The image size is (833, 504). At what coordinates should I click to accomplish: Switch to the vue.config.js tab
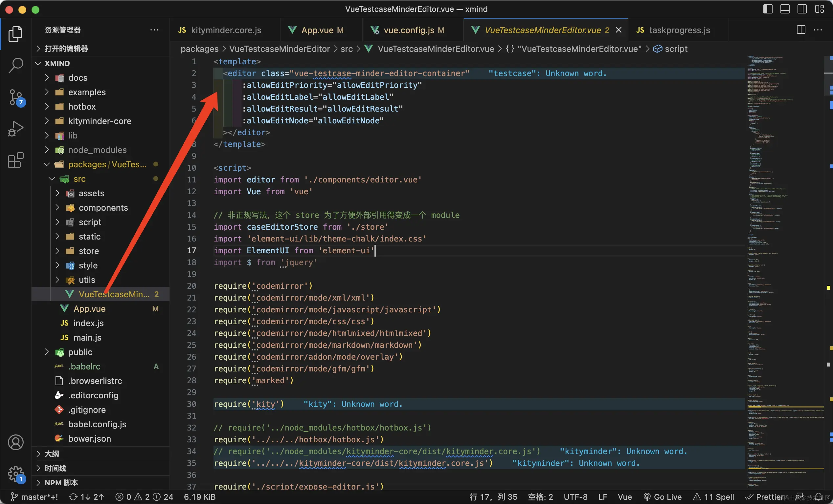tap(408, 30)
